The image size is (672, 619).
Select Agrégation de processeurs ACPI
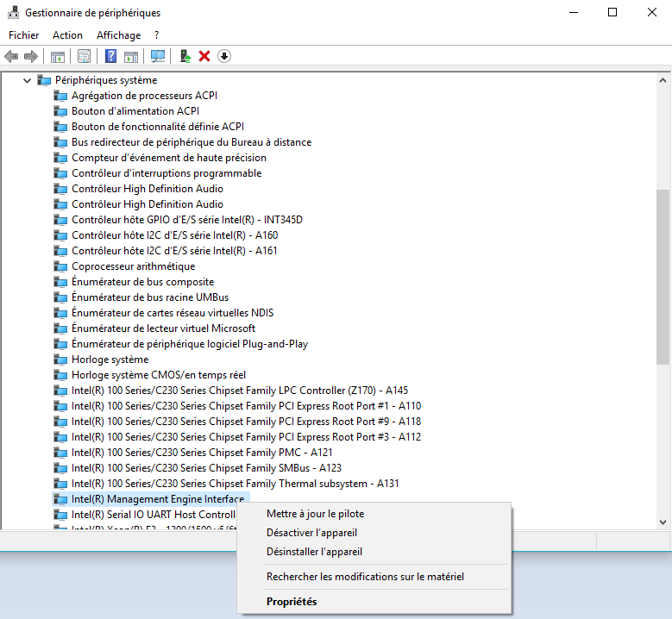tap(144, 96)
